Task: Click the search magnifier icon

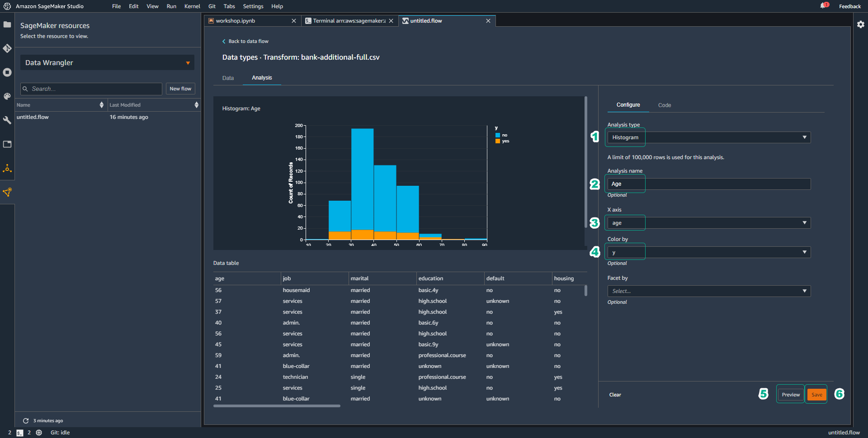Action: [26, 89]
